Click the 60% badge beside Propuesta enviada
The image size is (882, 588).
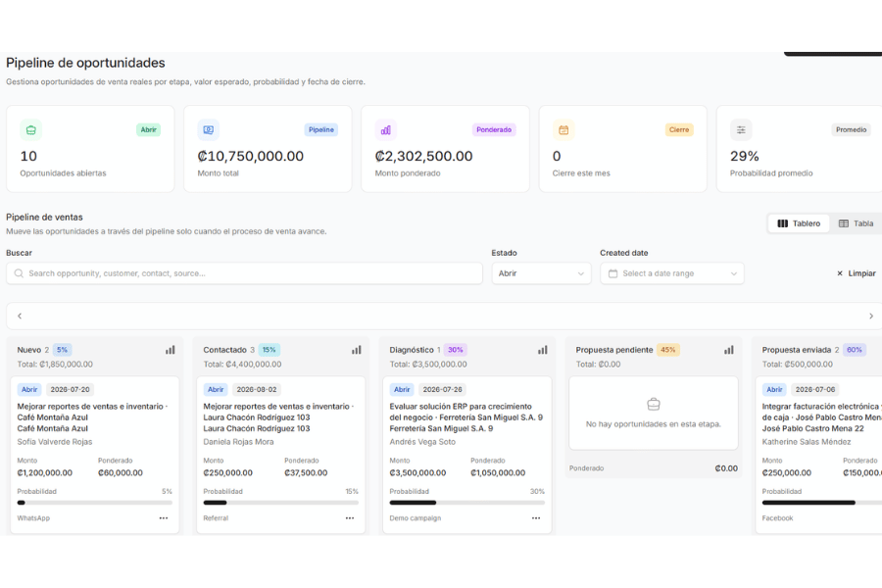pyautogui.click(x=854, y=350)
